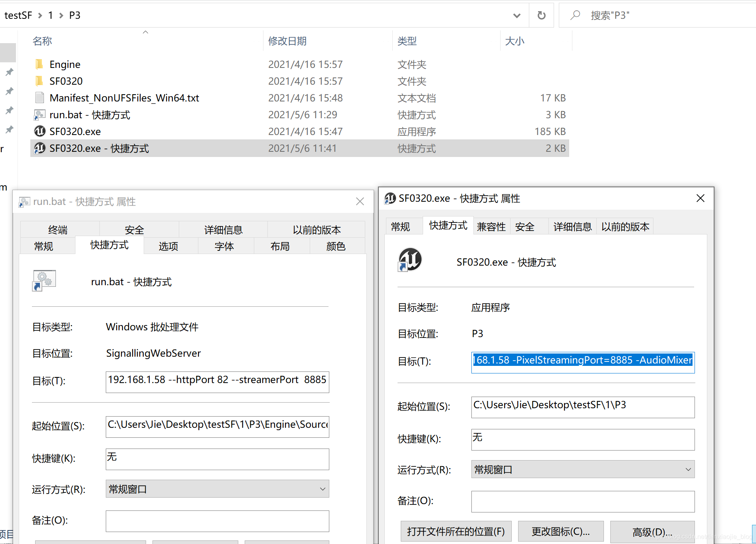Click the comment field in SF0320.exe properties
This screenshot has height=544, width=756.
point(583,501)
